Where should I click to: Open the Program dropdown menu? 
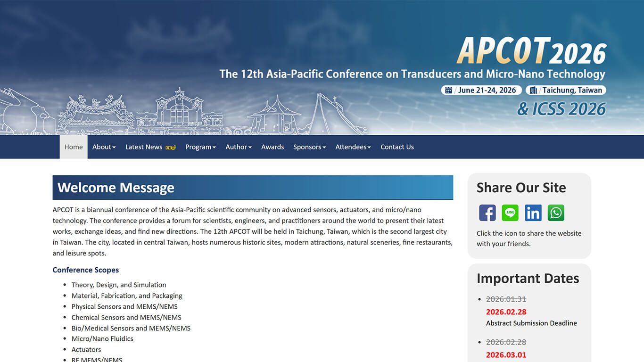(x=200, y=147)
